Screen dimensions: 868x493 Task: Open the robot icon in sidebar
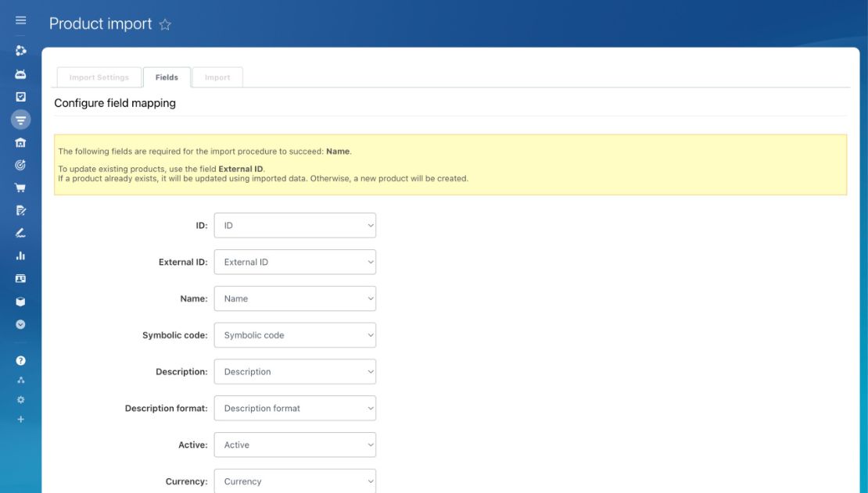click(20, 74)
